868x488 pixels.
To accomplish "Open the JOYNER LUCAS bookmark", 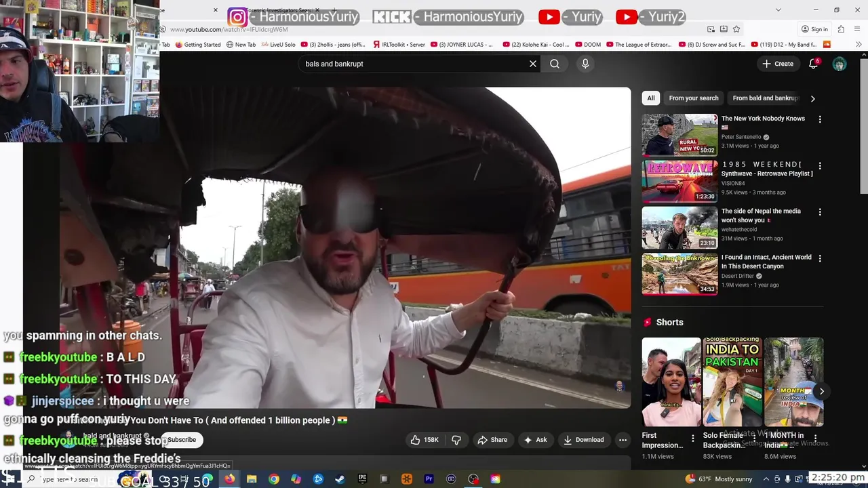I will (x=462, y=45).
